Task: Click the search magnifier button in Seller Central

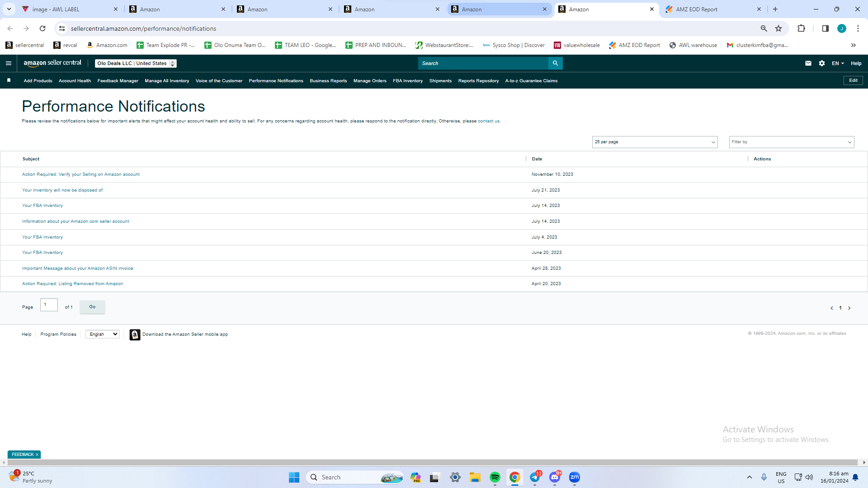Action: coord(555,63)
